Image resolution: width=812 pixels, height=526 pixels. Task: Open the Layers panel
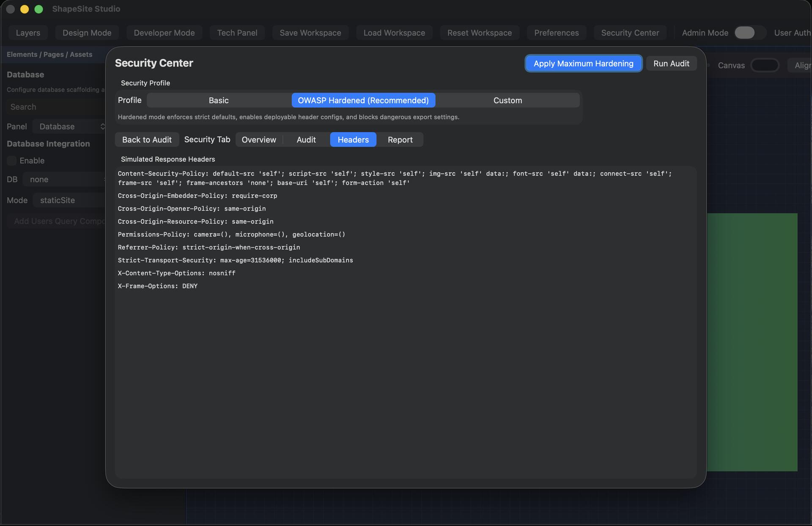(28, 33)
